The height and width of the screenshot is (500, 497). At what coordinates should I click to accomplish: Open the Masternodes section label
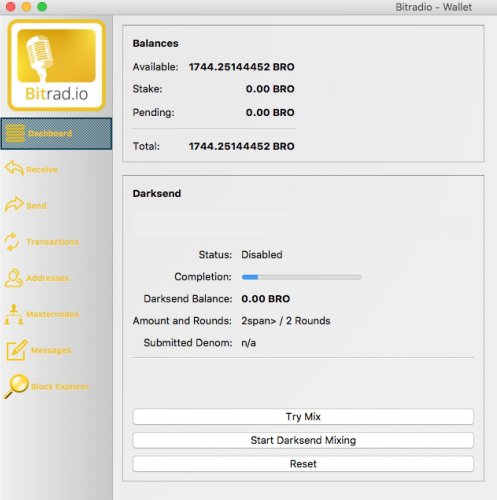[53, 314]
